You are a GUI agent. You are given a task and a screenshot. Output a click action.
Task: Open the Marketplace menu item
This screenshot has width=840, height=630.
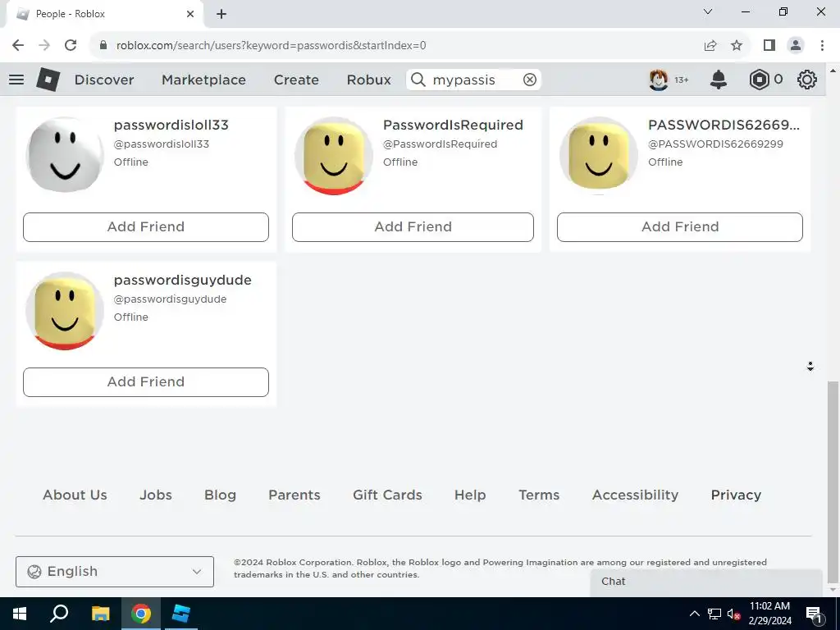203,80
